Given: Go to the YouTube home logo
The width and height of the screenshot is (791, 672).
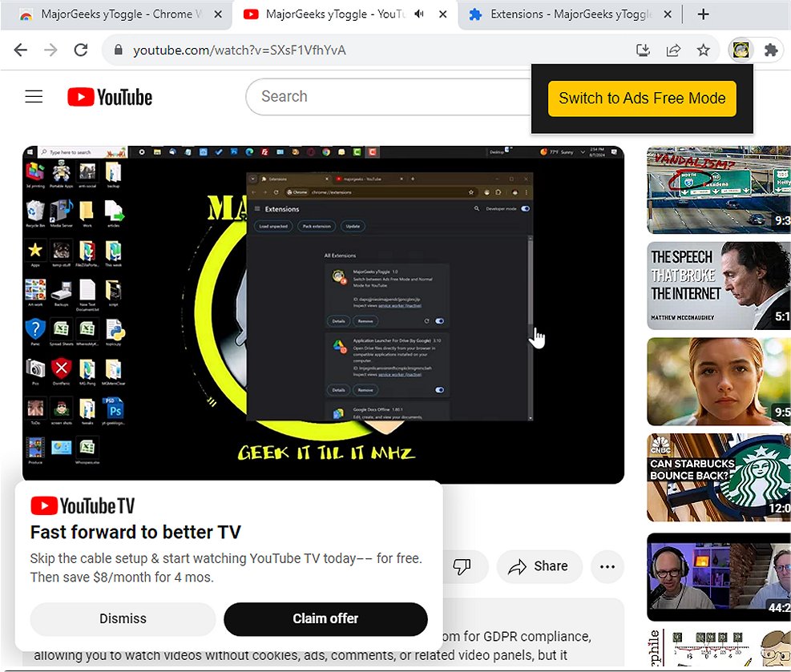Looking at the screenshot, I should point(110,97).
